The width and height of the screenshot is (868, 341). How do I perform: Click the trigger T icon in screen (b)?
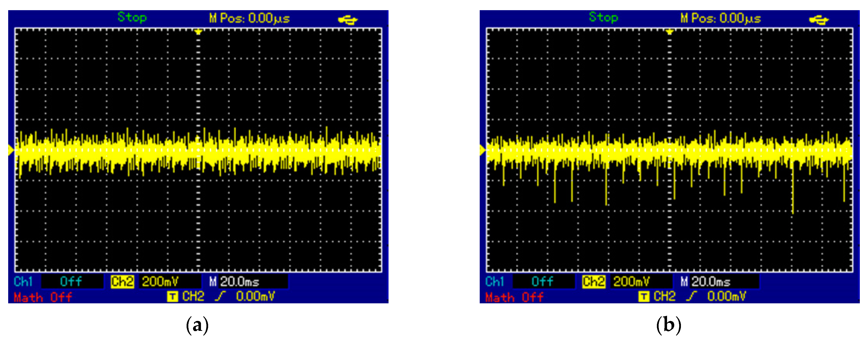pyautogui.click(x=644, y=297)
